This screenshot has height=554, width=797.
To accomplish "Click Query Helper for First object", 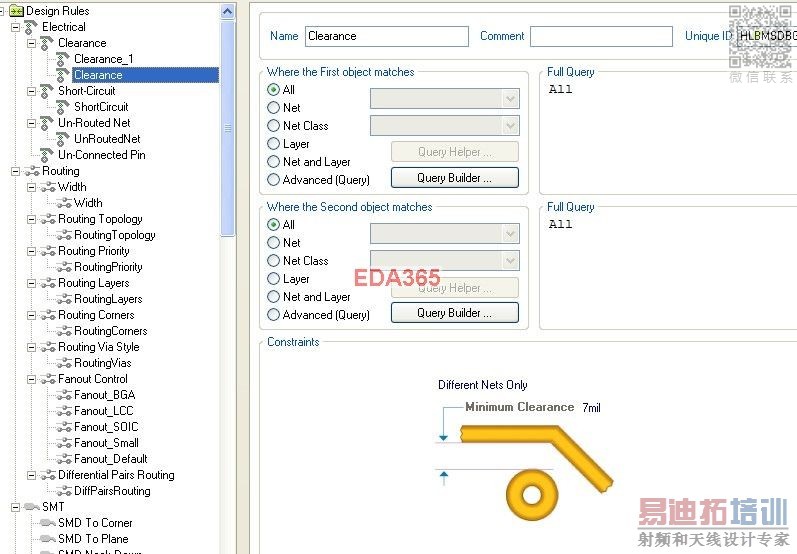I will [455, 152].
